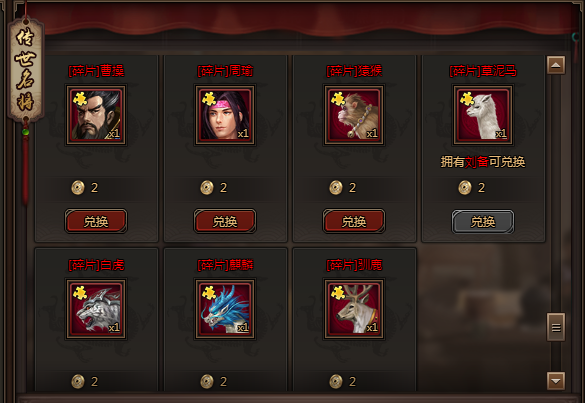Image resolution: width=585 pixels, height=403 pixels.
Task: Click the deer (驯鹿) fragment icon
Action: click(x=354, y=309)
